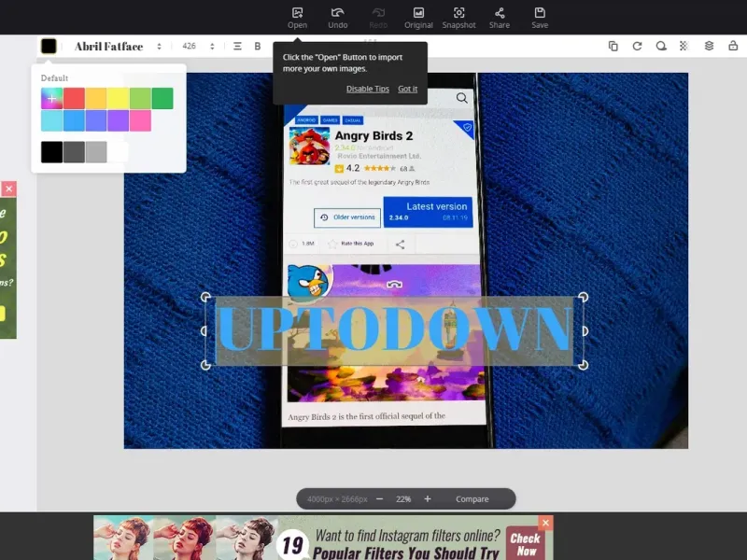
Task: Close the bottom Instagram filters ad
Action: click(546, 523)
